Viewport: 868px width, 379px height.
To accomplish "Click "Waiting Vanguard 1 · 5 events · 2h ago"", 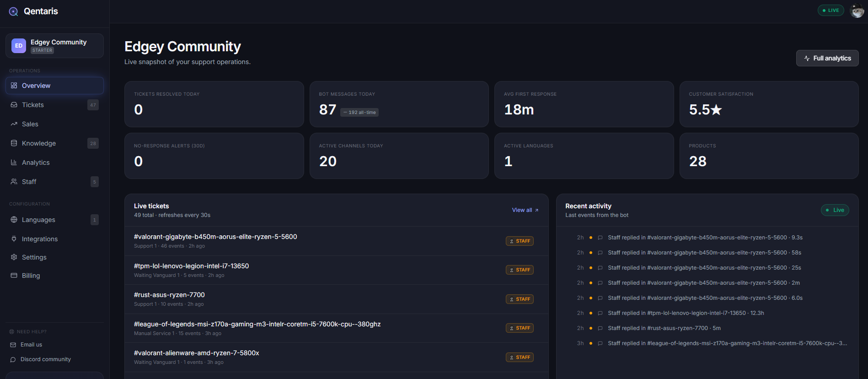I will click(x=179, y=276).
